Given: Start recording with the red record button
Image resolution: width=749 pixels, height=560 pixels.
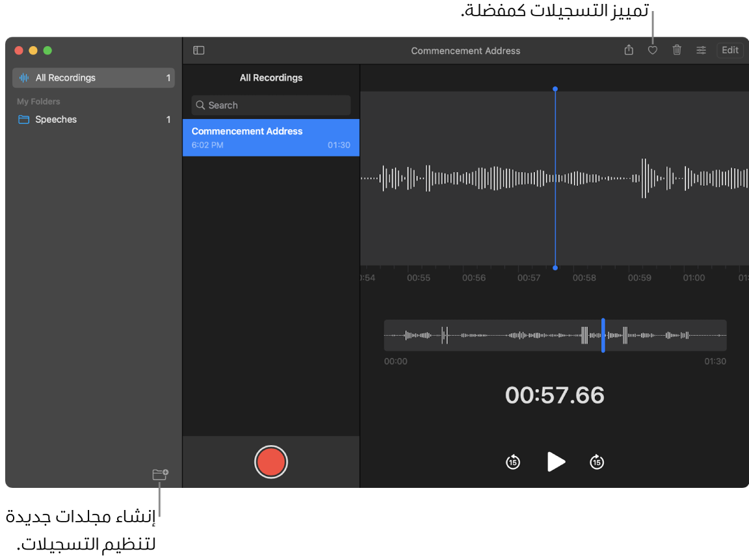Looking at the screenshot, I should [x=271, y=462].
